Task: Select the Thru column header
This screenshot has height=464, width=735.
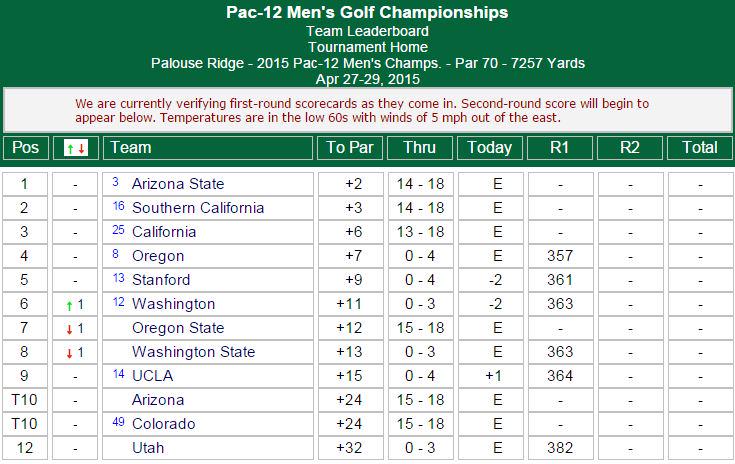Action: [x=420, y=148]
